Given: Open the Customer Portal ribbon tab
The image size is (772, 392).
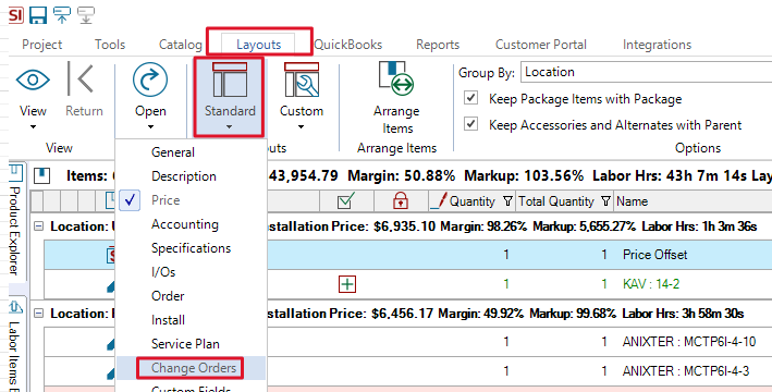Looking at the screenshot, I should (541, 44).
